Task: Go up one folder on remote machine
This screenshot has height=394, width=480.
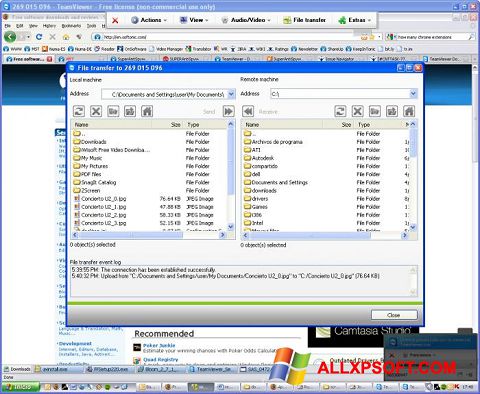Action: [x=392, y=111]
